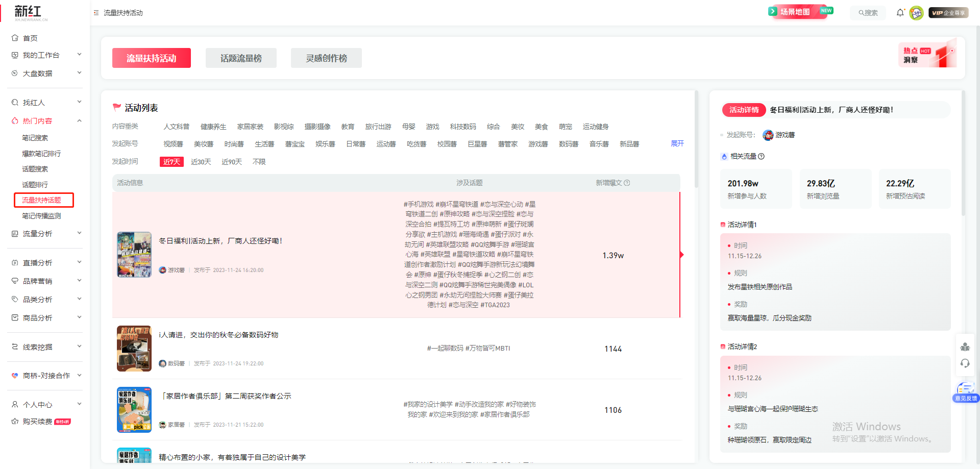
Task: Filter content category by 游戏
Action: tap(432, 127)
